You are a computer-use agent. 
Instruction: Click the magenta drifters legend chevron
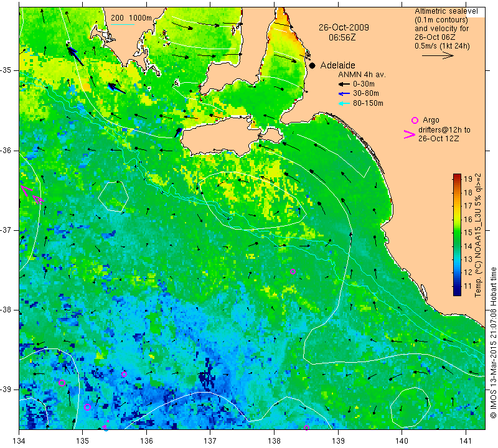(x=410, y=134)
